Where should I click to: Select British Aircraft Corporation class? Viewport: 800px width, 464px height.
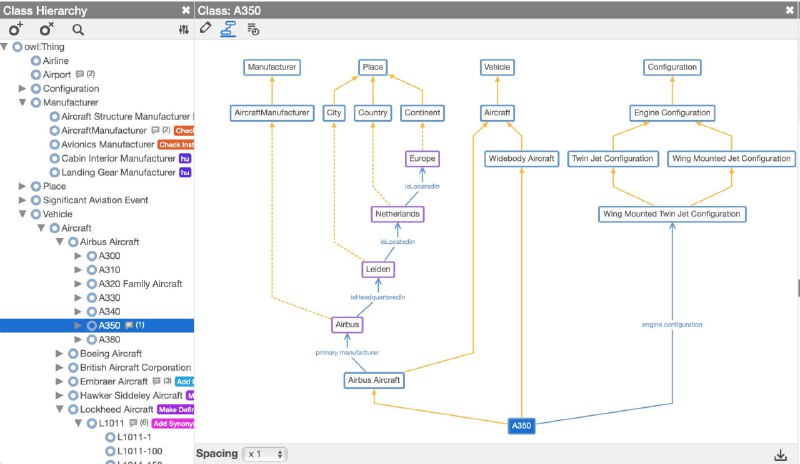click(135, 368)
